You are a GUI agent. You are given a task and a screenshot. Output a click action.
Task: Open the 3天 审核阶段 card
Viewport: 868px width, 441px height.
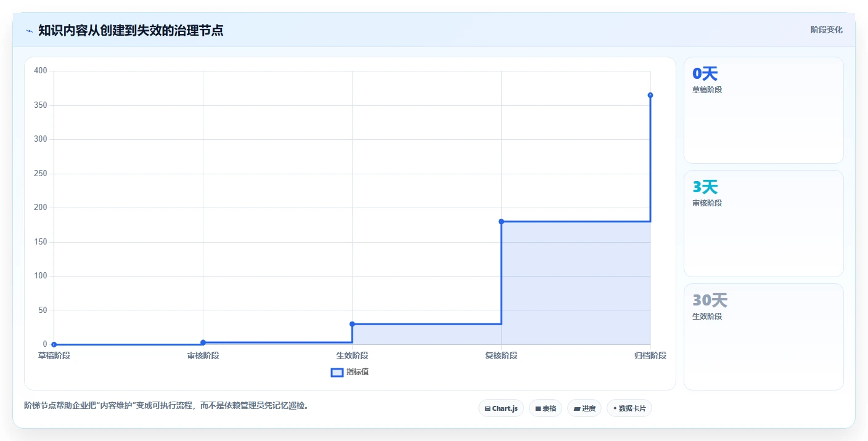(764, 224)
